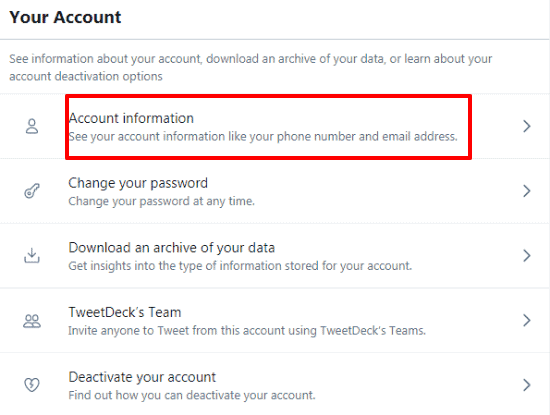550x415 pixels.
Task: Select Change your password heading
Action: point(138,183)
